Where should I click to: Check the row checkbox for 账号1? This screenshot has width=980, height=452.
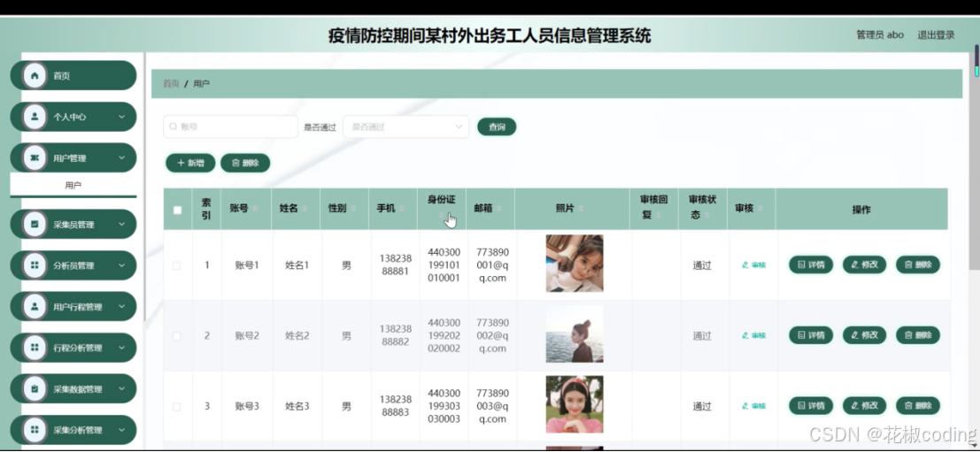(x=177, y=265)
